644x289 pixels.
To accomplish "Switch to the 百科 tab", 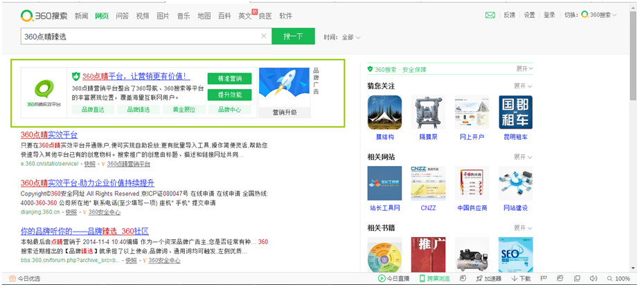I will point(224,16).
